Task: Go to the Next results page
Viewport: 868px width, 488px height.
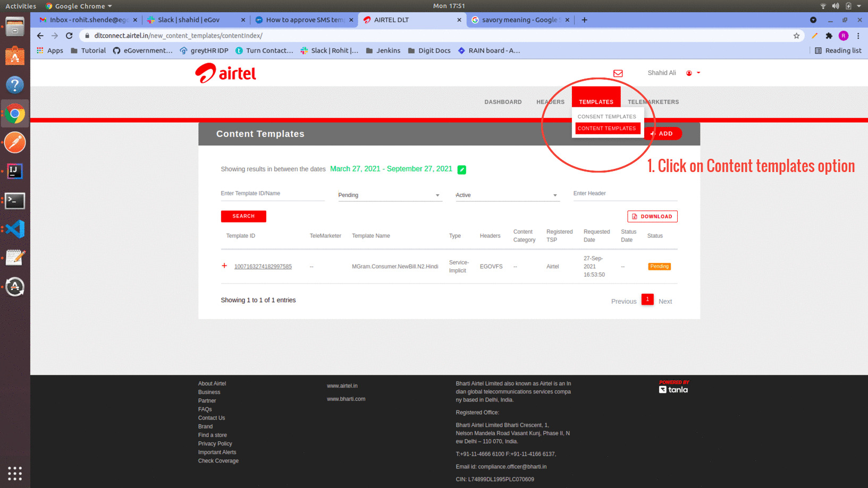Action: (665, 301)
